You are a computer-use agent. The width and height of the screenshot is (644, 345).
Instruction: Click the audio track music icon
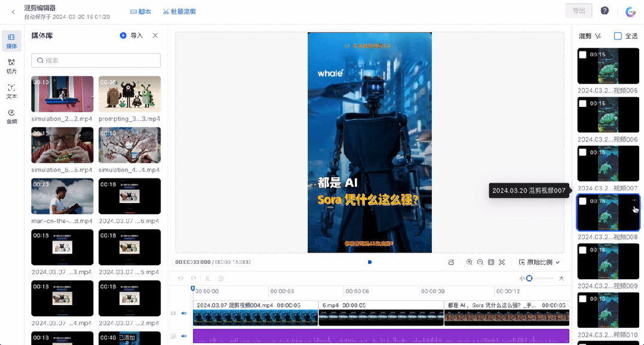[173, 336]
